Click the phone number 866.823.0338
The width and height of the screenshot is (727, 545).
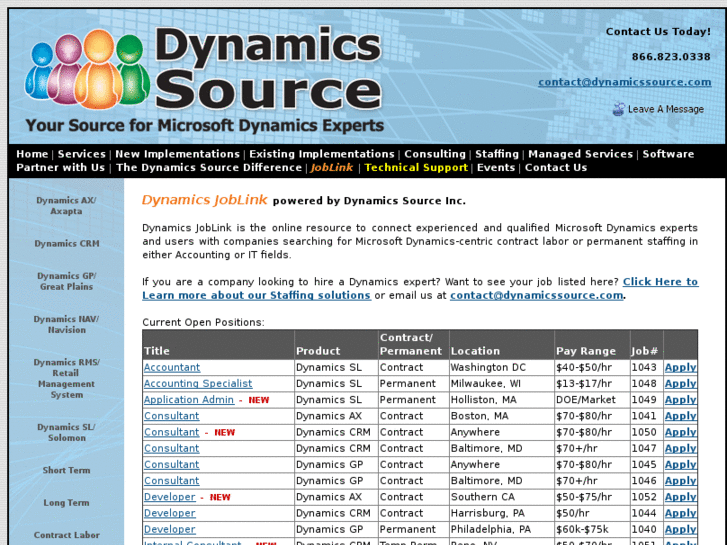[x=671, y=57]
